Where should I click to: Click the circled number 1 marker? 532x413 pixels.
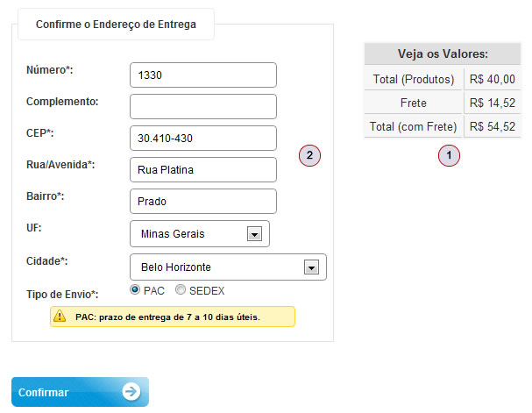pyautogui.click(x=449, y=156)
